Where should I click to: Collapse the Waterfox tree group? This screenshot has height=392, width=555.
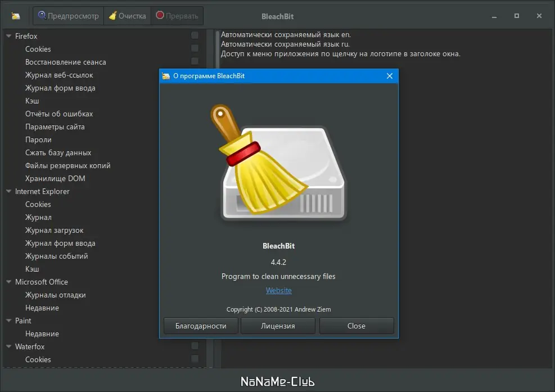click(x=9, y=346)
